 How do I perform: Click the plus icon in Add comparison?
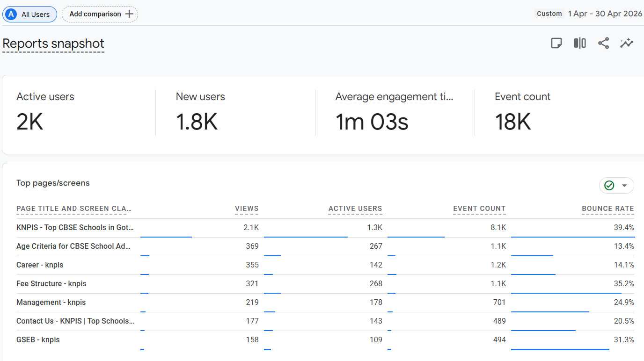point(129,14)
